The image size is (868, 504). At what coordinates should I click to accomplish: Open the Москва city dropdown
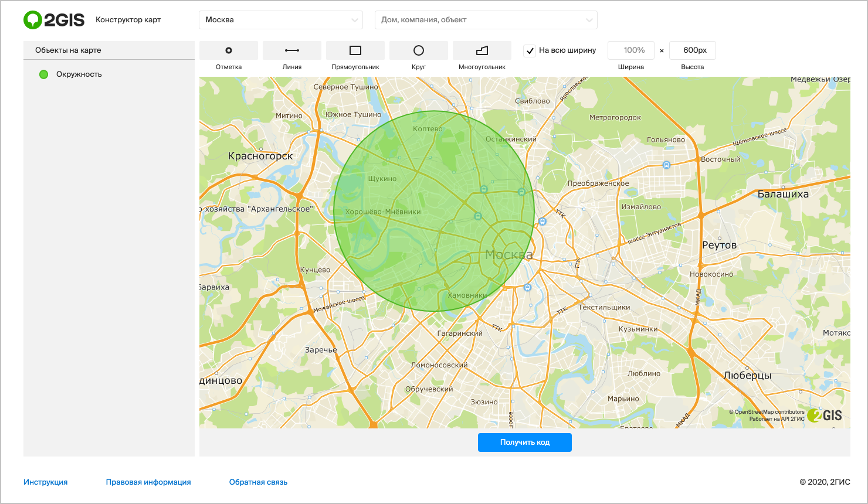281,20
